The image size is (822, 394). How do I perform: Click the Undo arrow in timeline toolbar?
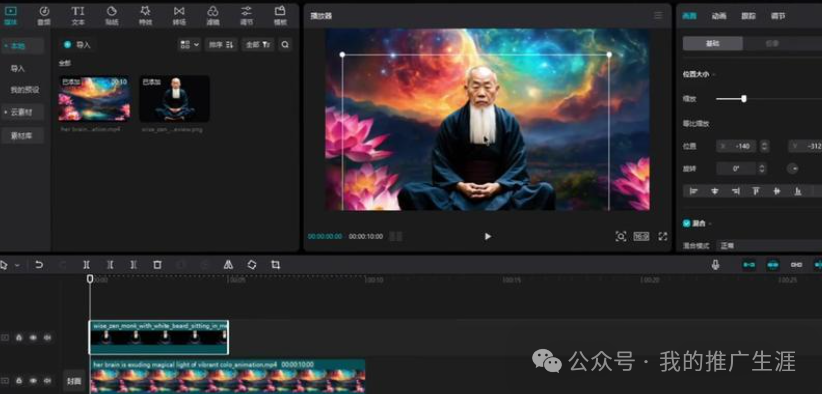pyautogui.click(x=39, y=265)
